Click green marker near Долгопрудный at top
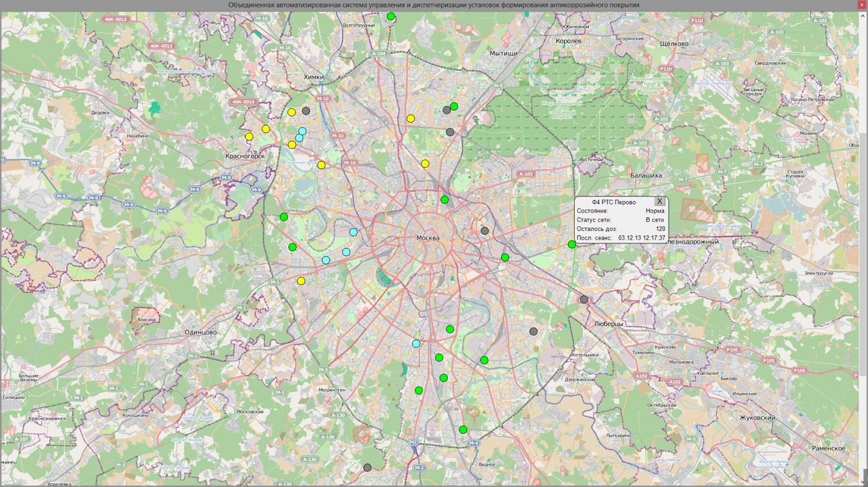The height and width of the screenshot is (487, 868). coord(391,16)
